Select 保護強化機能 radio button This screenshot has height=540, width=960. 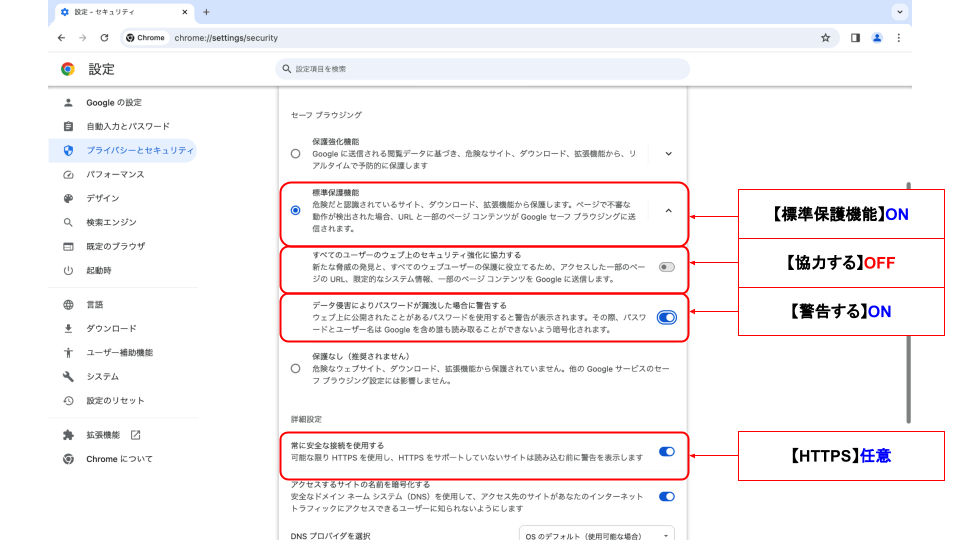tap(295, 154)
